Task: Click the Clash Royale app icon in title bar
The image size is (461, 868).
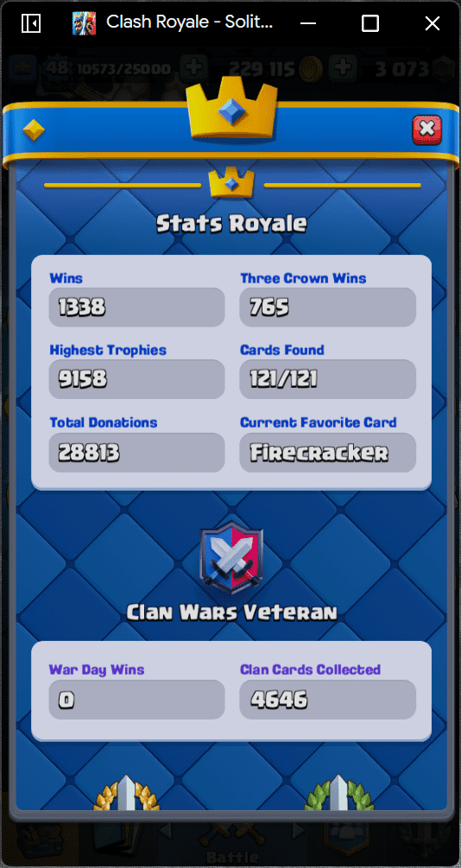Action: pyautogui.click(x=84, y=23)
